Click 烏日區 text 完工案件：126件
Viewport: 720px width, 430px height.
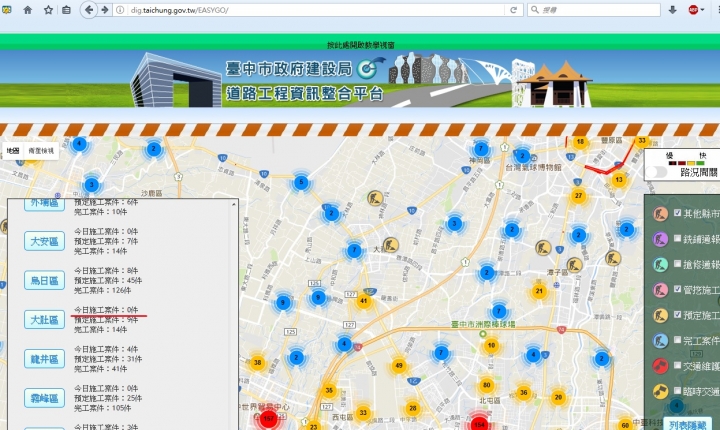pos(102,290)
